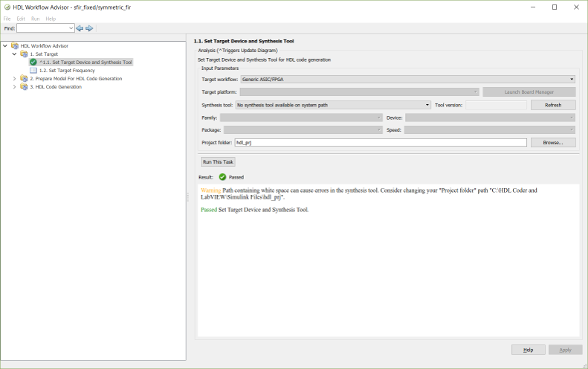Expand the HDL Code Generation tree node
This screenshot has width=588, height=369.
pos(14,87)
